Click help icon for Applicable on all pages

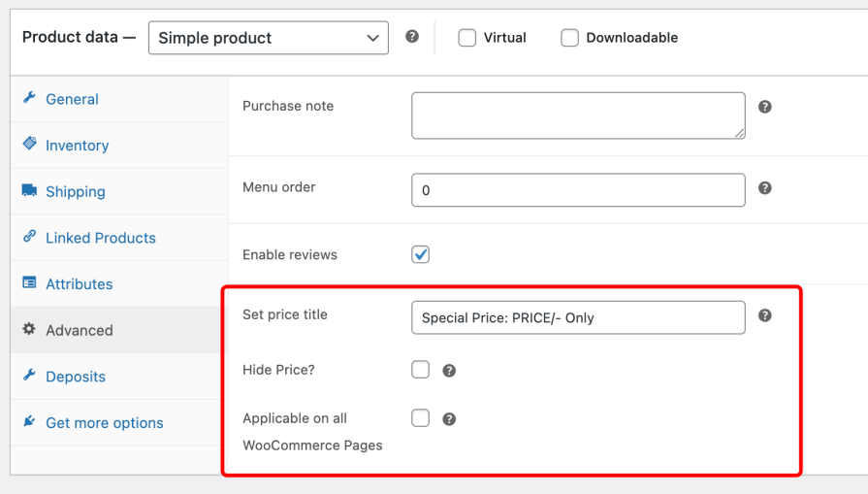pyautogui.click(x=449, y=419)
